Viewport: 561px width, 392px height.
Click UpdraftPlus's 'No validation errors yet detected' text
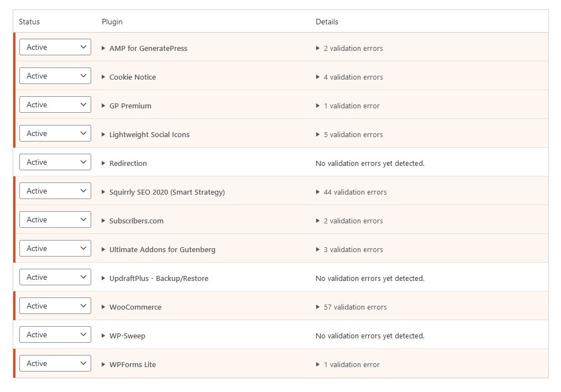[x=370, y=279]
